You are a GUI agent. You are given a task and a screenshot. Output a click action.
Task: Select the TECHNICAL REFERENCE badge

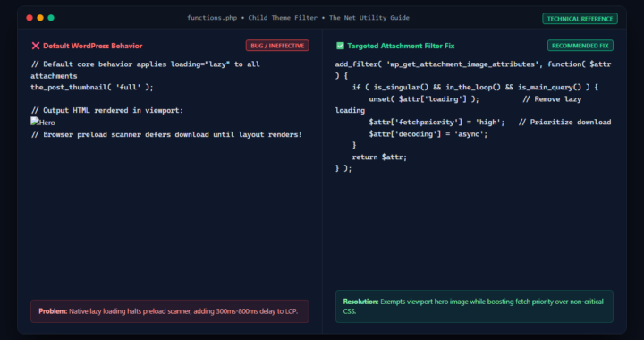tap(580, 19)
